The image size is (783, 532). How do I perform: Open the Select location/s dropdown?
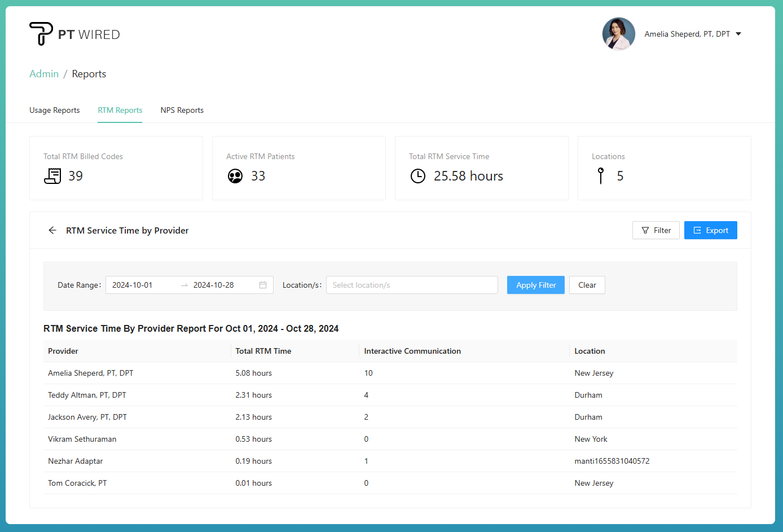[412, 285]
